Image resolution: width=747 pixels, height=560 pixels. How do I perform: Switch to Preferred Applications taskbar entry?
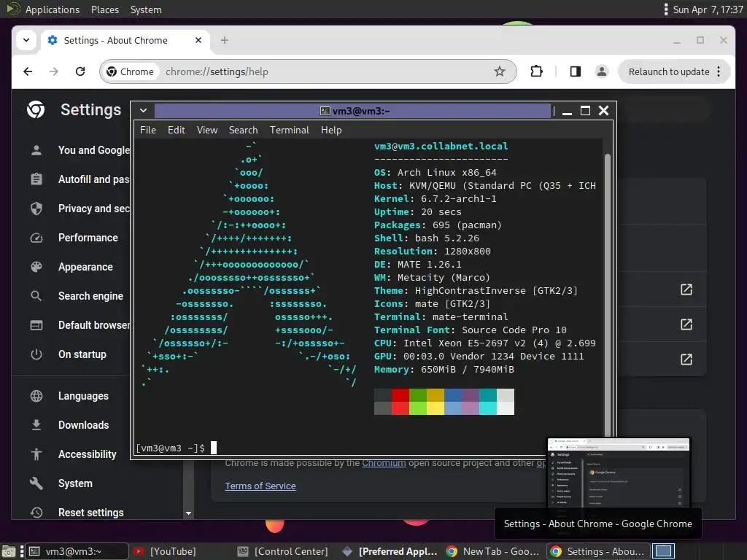pos(390,551)
